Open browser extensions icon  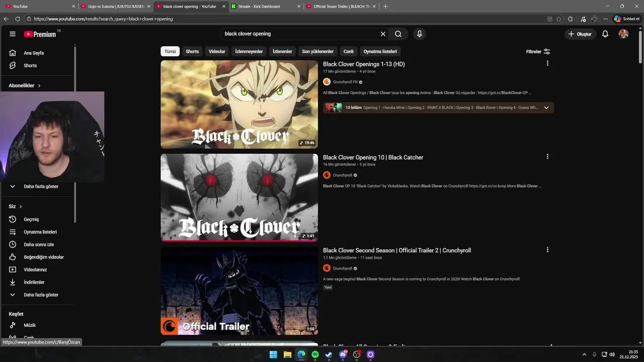point(570,19)
